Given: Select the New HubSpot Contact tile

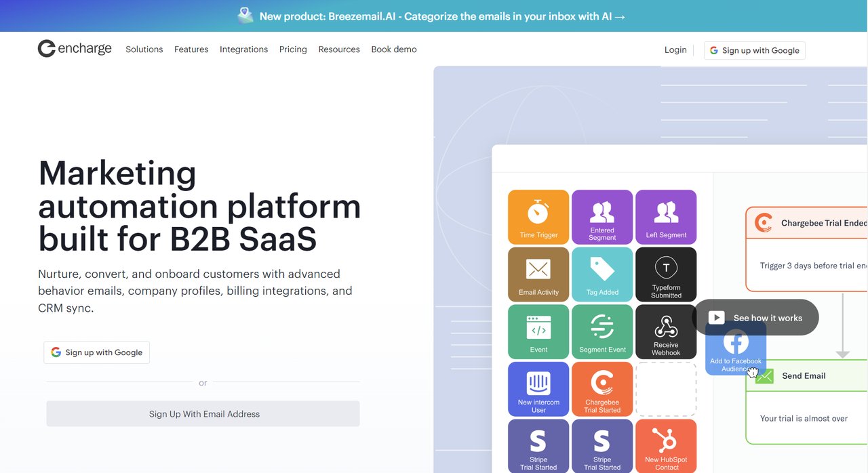Looking at the screenshot, I should coord(666,446).
